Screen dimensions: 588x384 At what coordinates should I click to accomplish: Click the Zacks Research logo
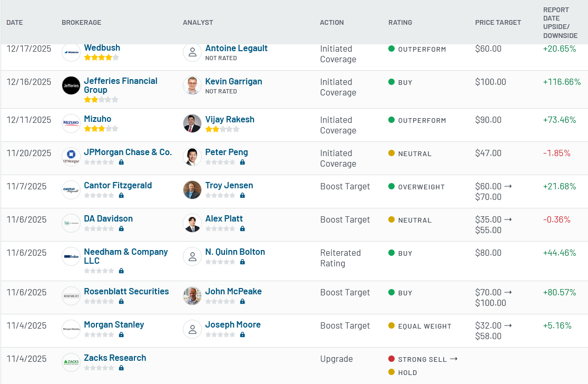71,362
